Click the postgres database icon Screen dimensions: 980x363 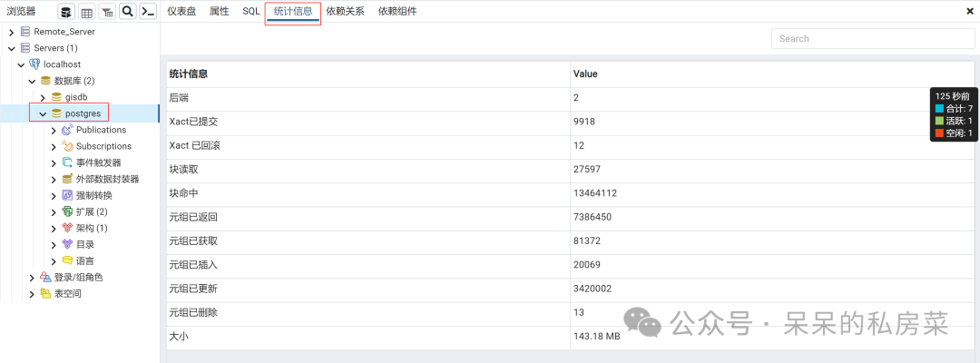point(56,113)
